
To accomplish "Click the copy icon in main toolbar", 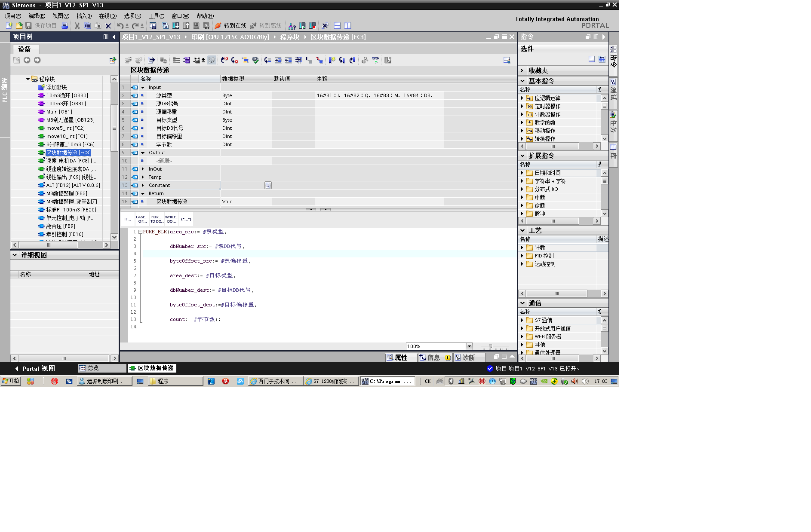I will click(88, 26).
